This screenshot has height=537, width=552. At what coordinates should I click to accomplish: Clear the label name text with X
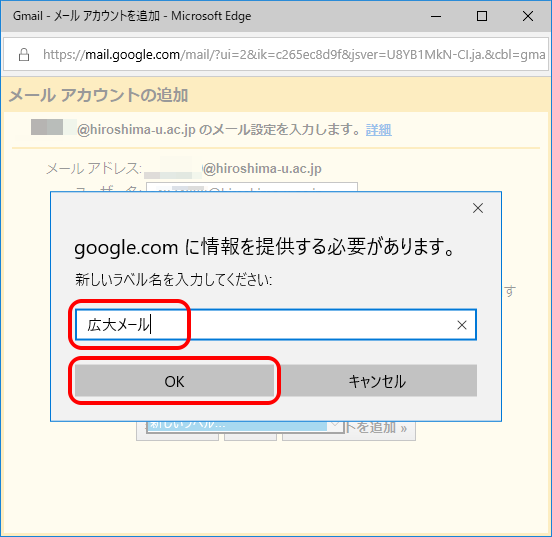[462, 325]
